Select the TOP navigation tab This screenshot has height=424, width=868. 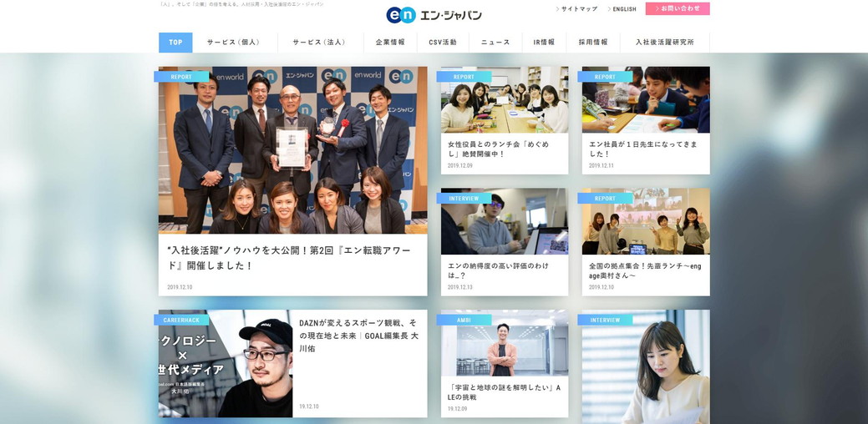click(x=175, y=43)
